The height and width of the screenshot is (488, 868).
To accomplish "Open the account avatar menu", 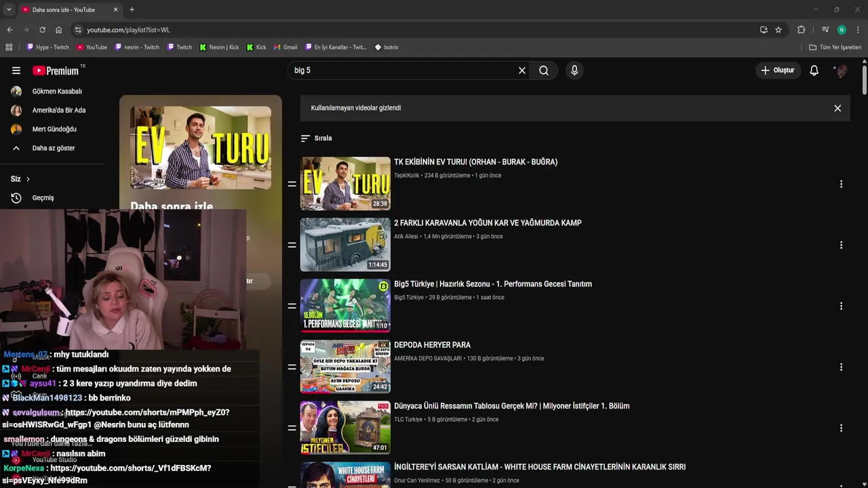I will (x=842, y=70).
